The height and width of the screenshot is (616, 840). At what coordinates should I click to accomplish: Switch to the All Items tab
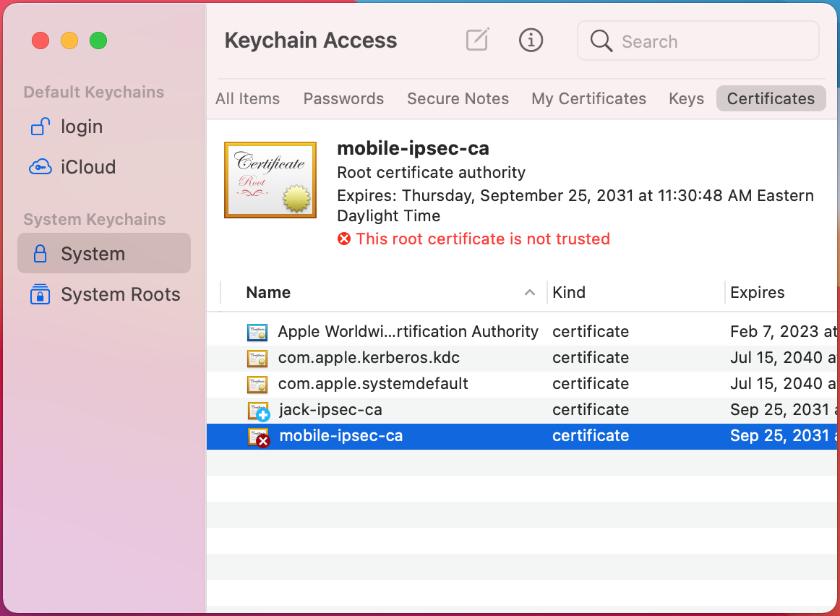pos(247,99)
